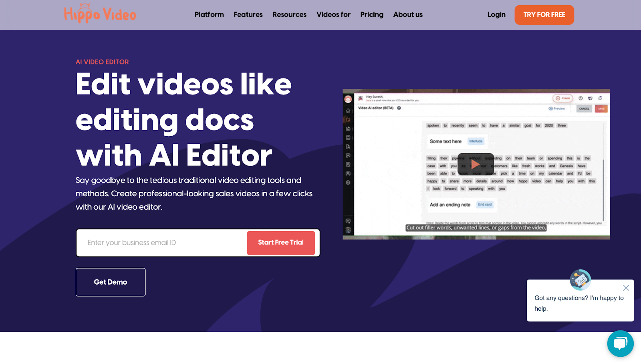The image size is (641, 364).
Task: Go to the Pricing page
Action: 372,15
